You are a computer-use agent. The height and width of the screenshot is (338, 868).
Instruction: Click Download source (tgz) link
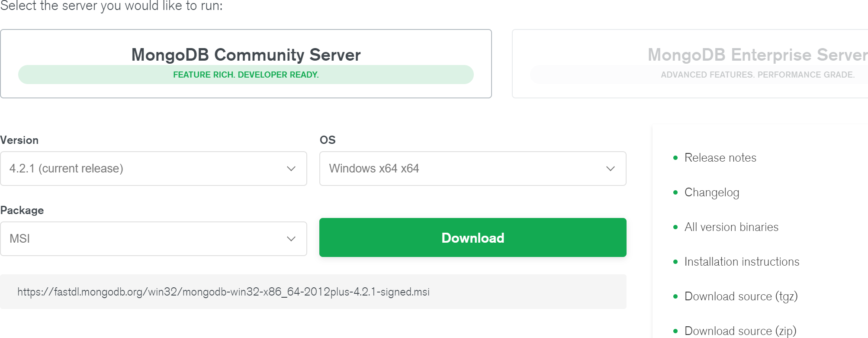tap(741, 296)
